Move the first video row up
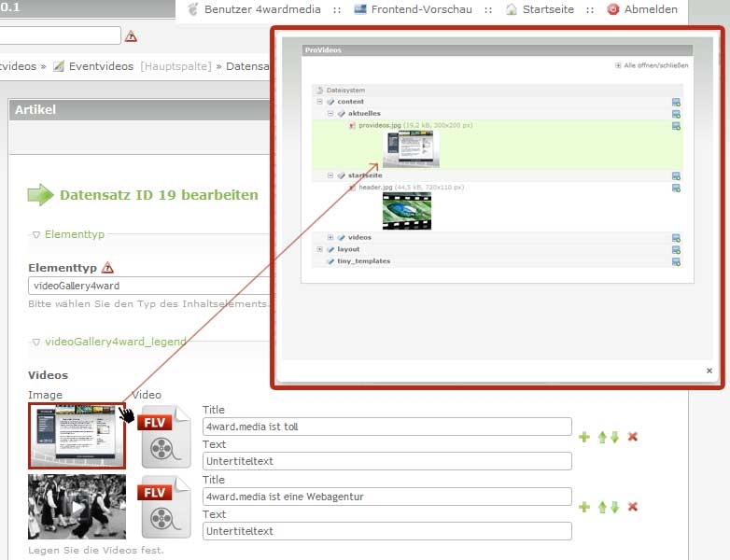This screenshot has width=730, height=560. (x=602, y=437)
